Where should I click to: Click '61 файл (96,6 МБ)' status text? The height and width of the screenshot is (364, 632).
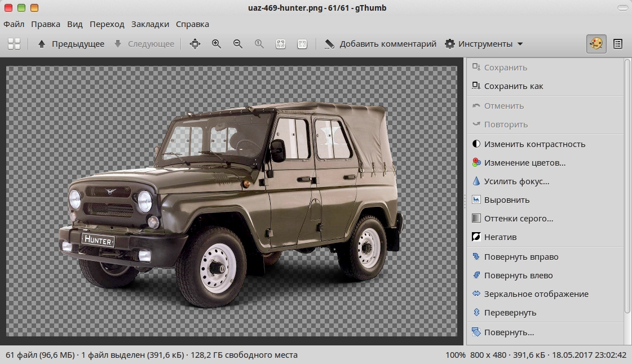click(x=40, y=355)
